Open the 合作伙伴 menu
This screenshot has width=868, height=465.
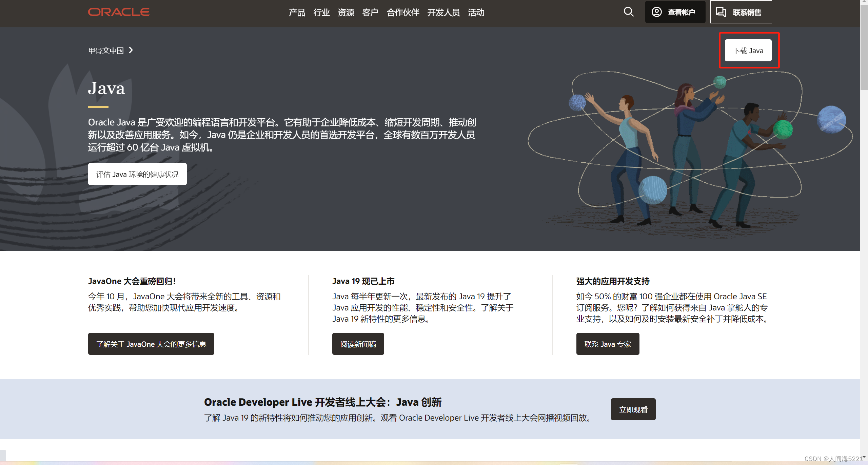pos(403,13)
